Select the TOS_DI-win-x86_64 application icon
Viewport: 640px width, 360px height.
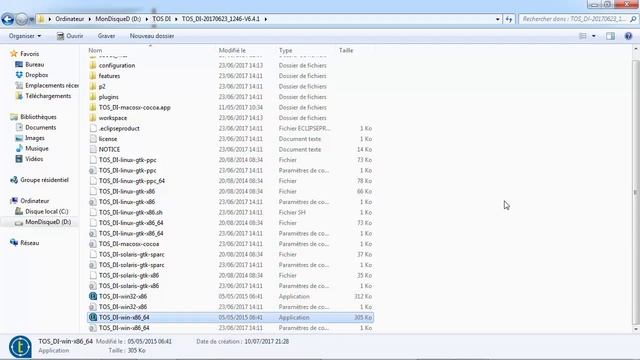(x=93, y=318)
